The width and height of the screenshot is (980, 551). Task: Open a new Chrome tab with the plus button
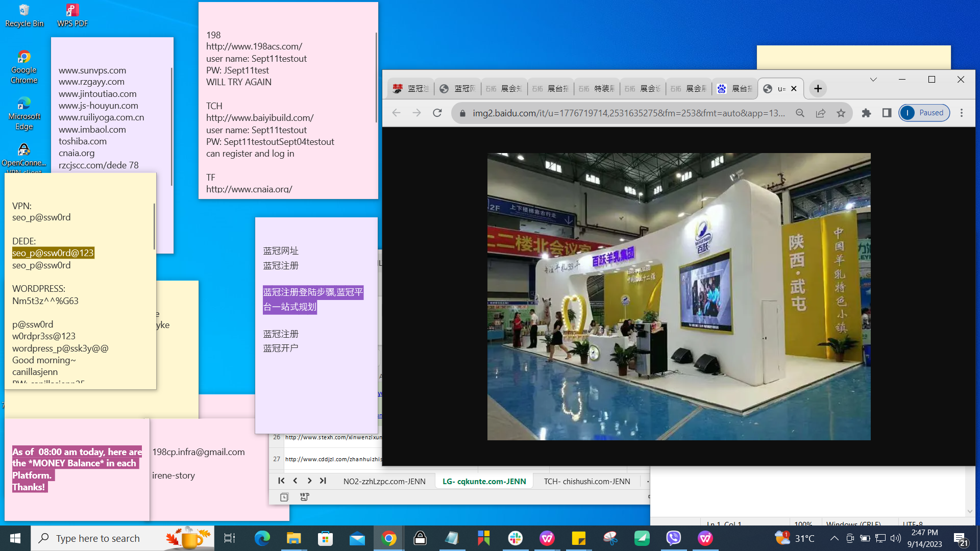tap(818, 89)
